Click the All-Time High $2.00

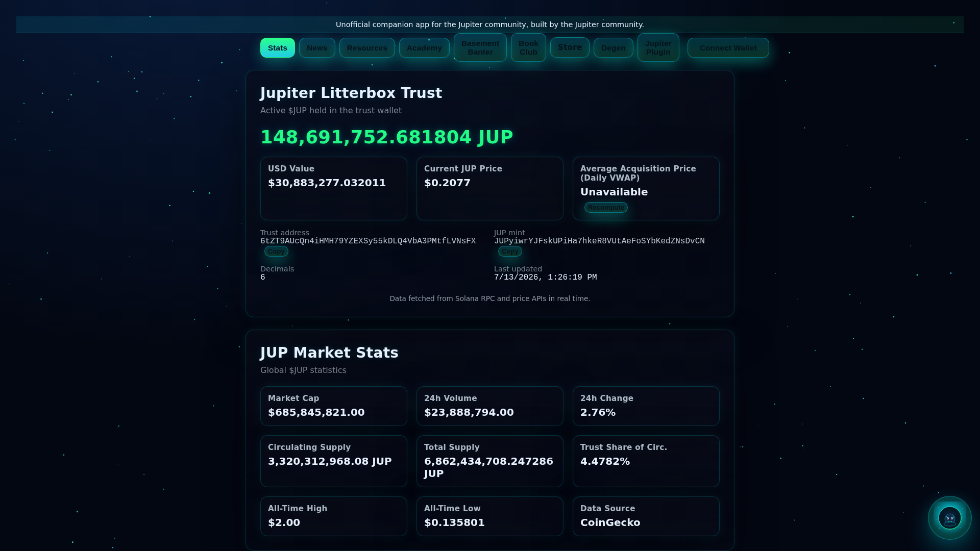(284, 522)
